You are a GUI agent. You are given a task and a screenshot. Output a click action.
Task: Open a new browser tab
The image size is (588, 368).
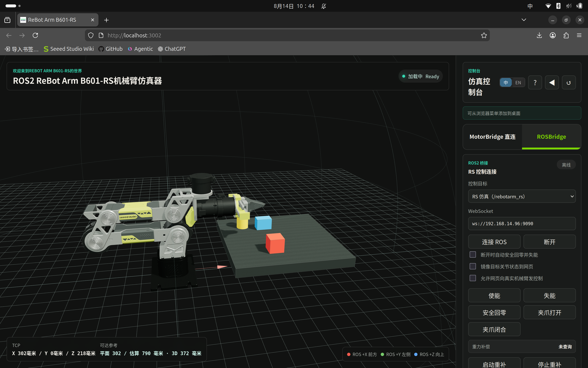tap(106, 20)
